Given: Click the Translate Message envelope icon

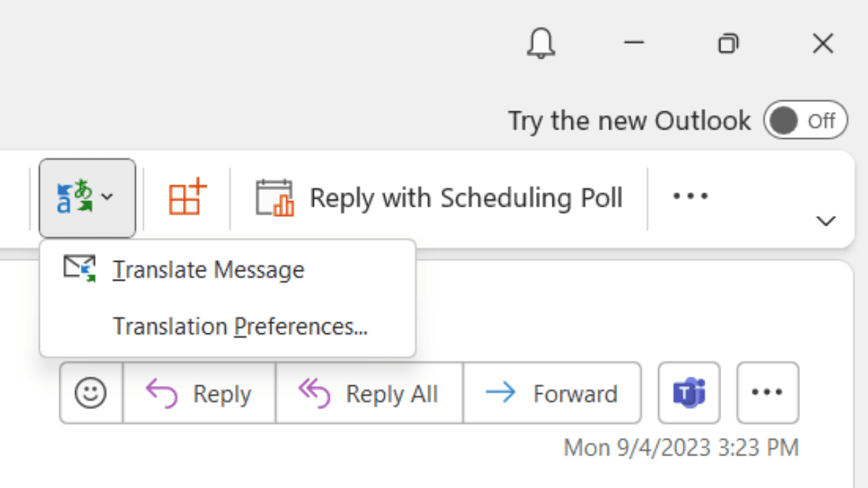Looking at the screenshot, I should (x=80, y=268).
